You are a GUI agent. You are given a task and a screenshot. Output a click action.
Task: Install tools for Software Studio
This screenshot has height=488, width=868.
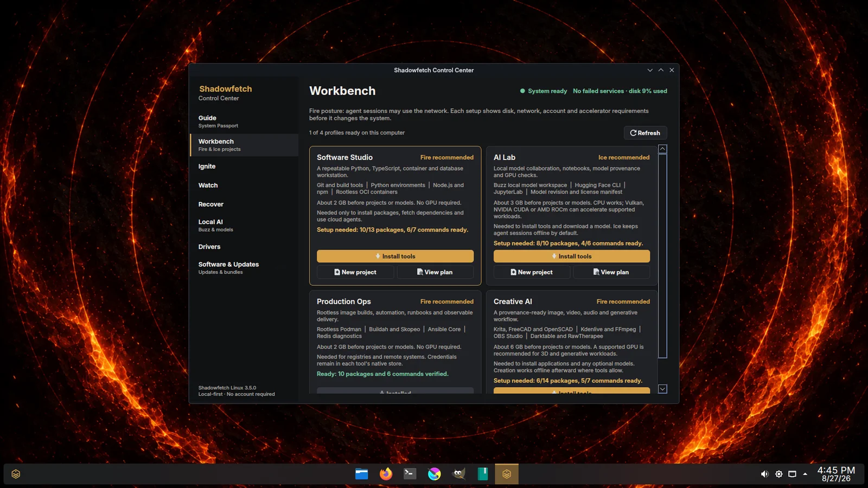click(x=395, y=256)
